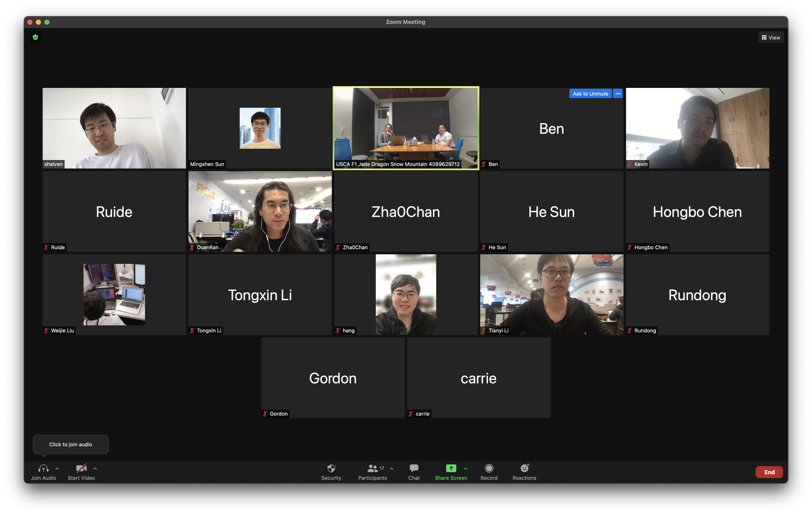The height and width of the screenshot is (515, 812).
Task: Open the more options button on Ben's tile
Action: tap(618, 93)
